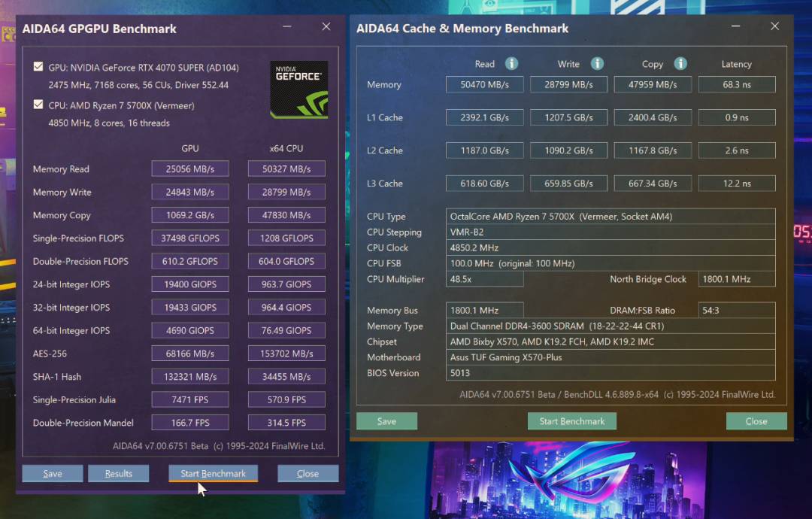Minimize the Cache & Memory Benchmark window
The height and width of the screenshot is (519, 812).
[736, 26]
